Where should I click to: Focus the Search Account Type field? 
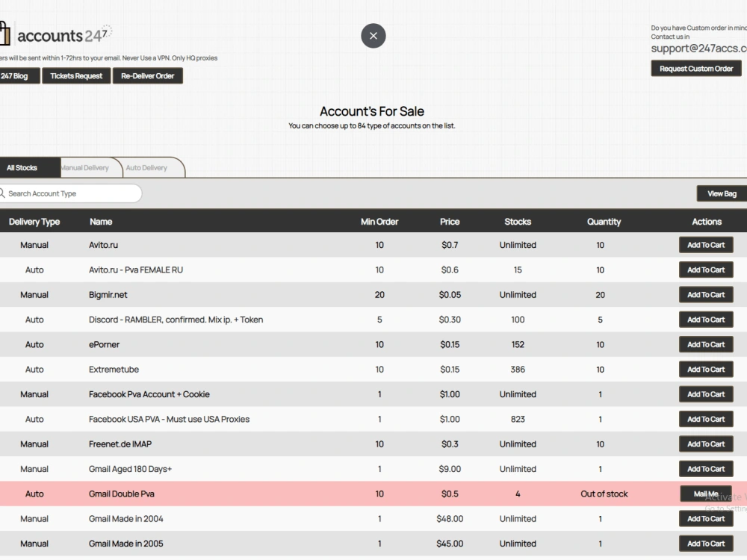70,193
